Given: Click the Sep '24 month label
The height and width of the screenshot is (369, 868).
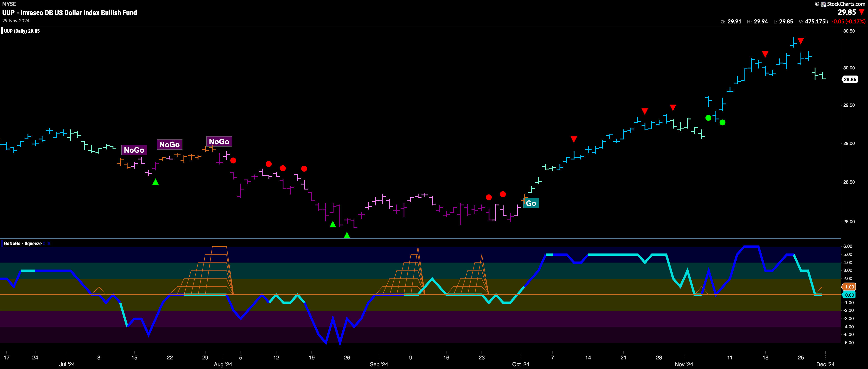Looking at the screenshot, I should [379, 364].
